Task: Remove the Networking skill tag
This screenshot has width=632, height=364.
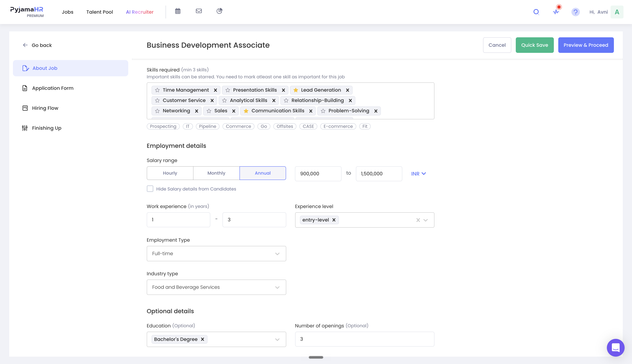Action: [x=196, y=111]
